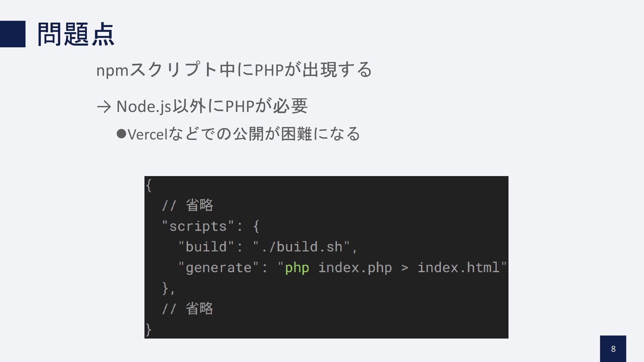Viewport: 644px width, 362px height.
Task: Click the final closing curly brace
Action: (x=148, y=329)
